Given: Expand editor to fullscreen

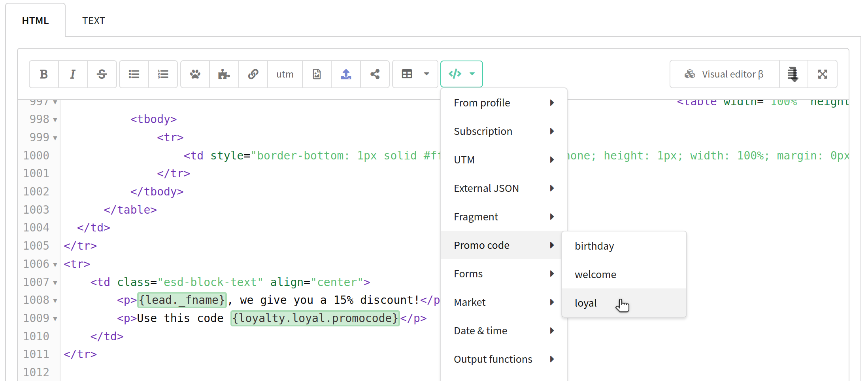Looking at the screenshot, I should click(x=823, y=74).
